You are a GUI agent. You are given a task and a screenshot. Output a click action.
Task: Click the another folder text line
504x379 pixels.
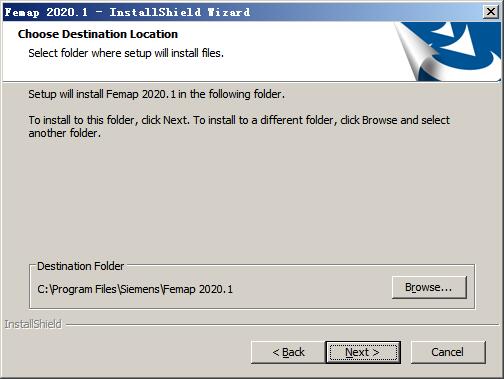click(x=65, y=133)
